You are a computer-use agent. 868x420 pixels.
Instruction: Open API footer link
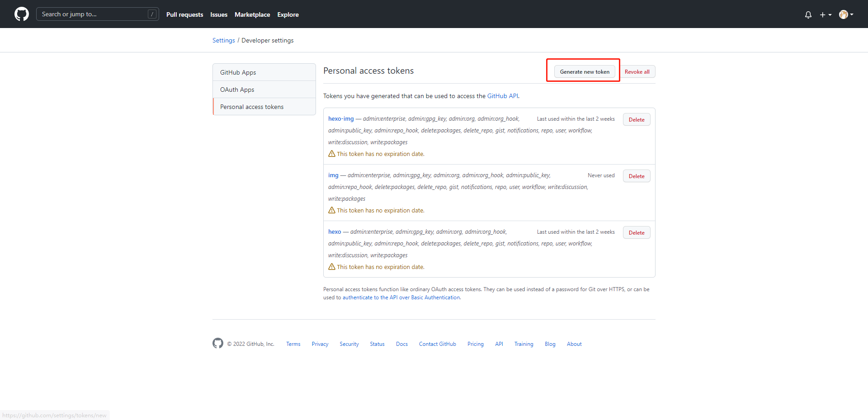pos(499,344)
